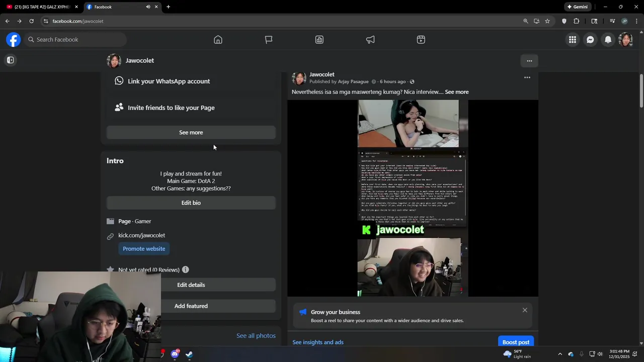This screenshot has width=644, height=362.
Task: Expand post caption See more
Action: point(456,92)
